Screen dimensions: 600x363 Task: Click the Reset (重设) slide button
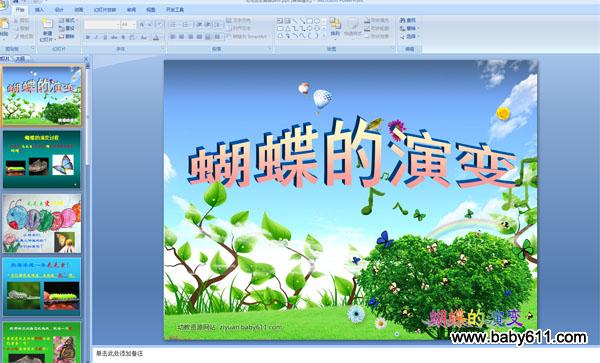click(67, 28)
